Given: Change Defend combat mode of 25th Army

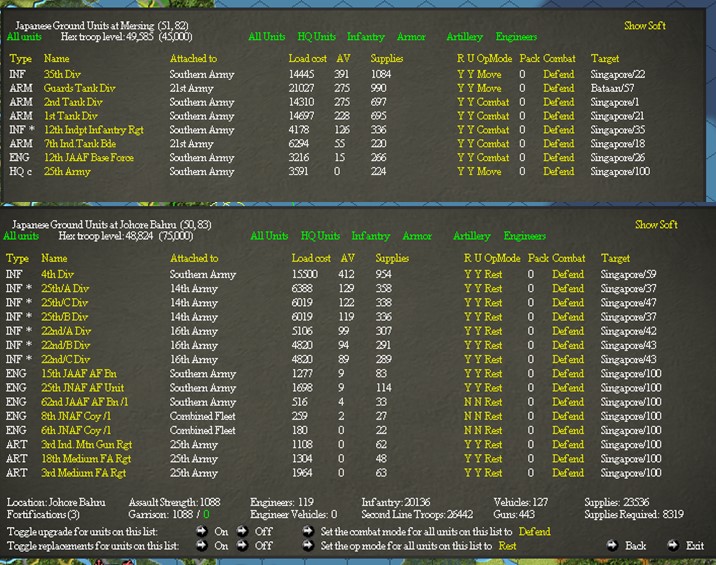Looking at the screenshot, I should (x=558, y=171).
